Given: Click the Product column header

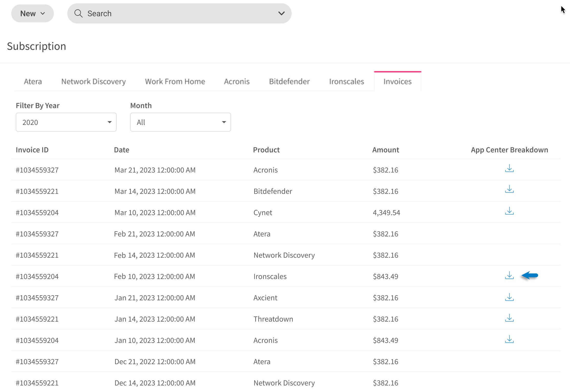Looking at the screenshot, I should (266, 150).
